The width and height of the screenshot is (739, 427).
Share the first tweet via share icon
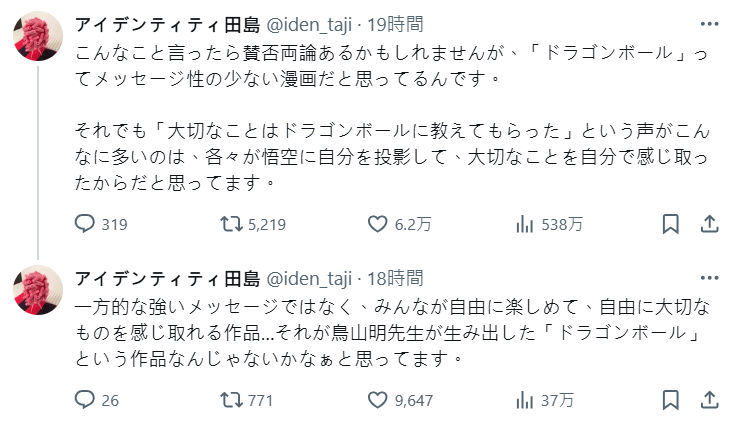point(708,224)
